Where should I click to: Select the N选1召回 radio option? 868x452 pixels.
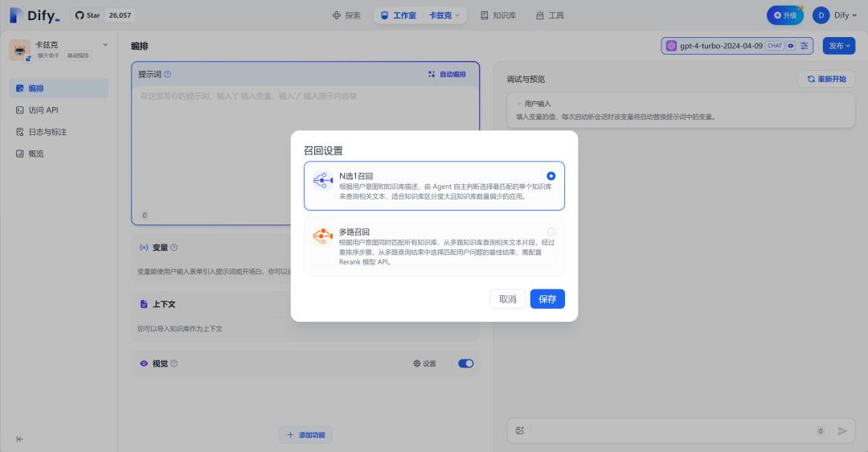(551, 176)
